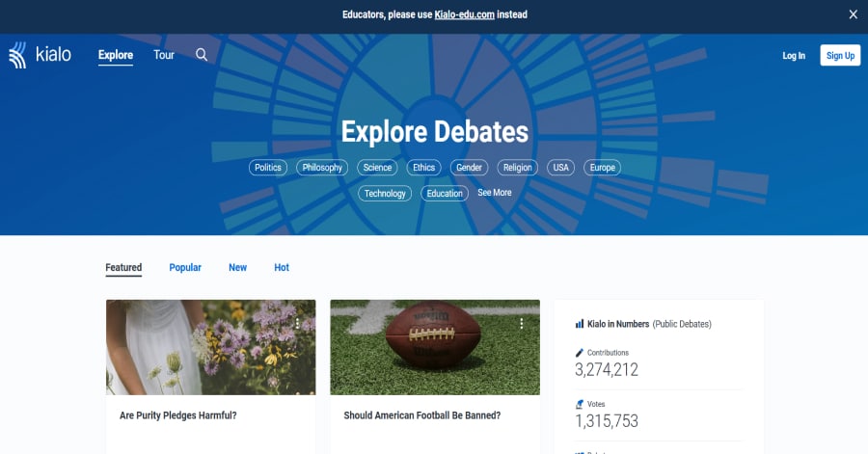This screenshot has height=454, width=868.
Task: Open three-dot menu on Purity Pledges card
Action: point(298,324)
